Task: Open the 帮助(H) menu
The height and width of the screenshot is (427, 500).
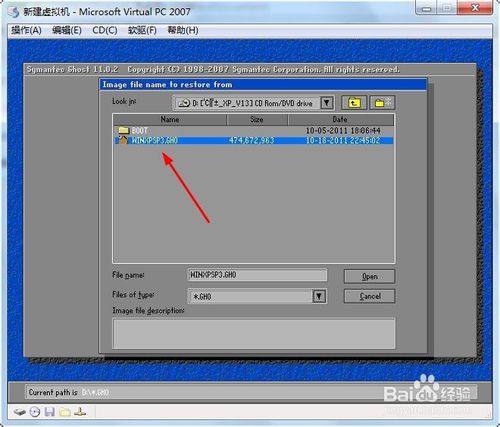Action: pyautogui.click(x=183, y=30)
